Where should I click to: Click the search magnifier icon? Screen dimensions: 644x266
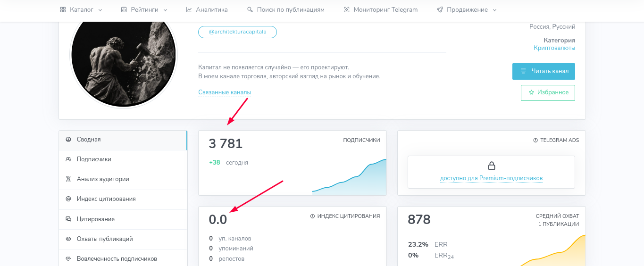pos(250,9)
